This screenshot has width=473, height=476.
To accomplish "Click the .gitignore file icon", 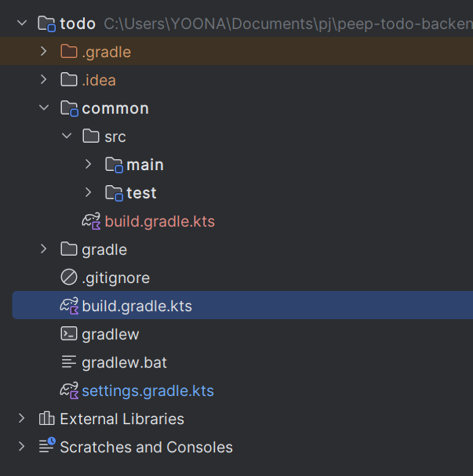I will pyautogui.click(x=69, y=278).
